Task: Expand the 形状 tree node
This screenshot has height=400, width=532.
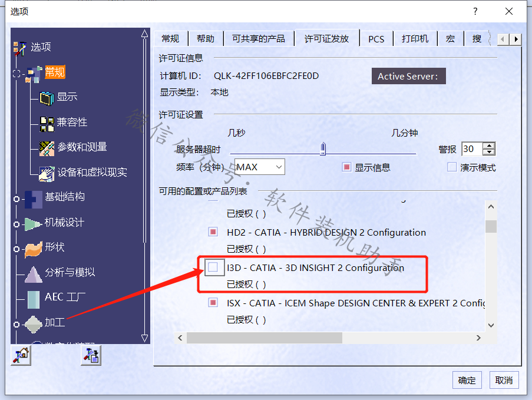Action: click(16, 249)
